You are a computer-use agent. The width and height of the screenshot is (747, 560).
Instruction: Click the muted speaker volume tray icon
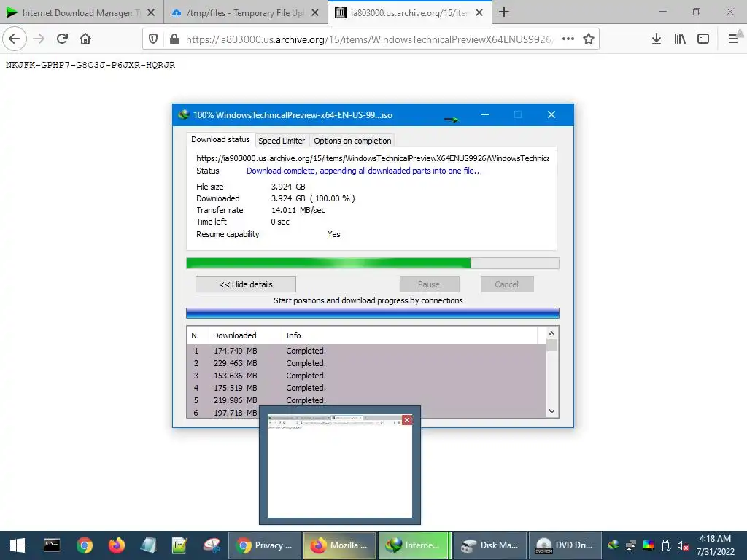point(683,545)
